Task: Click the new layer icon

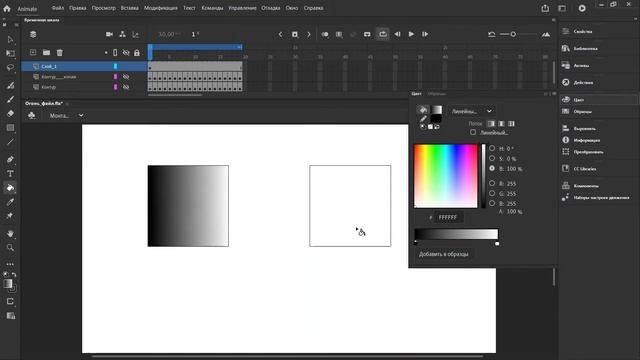Action: 33,52
